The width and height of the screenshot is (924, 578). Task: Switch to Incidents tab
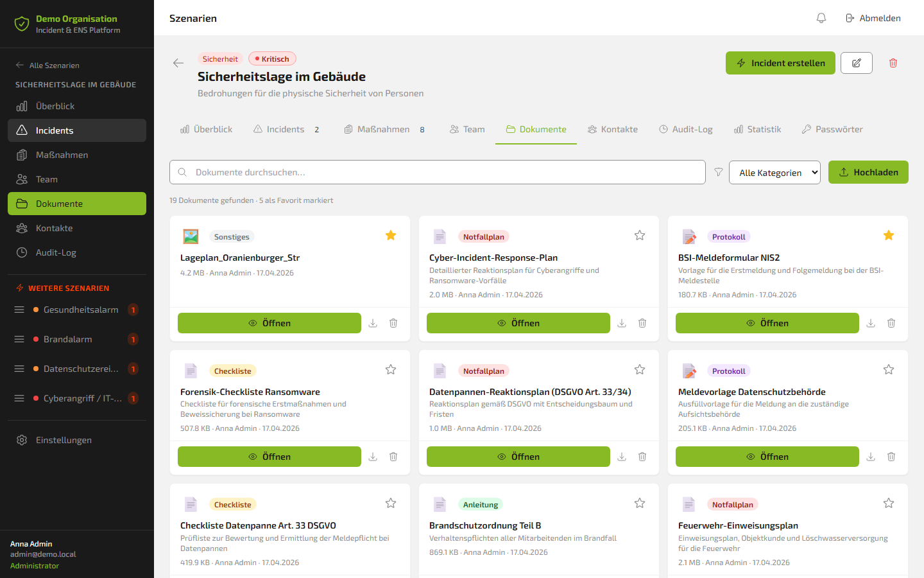point(286,129)
